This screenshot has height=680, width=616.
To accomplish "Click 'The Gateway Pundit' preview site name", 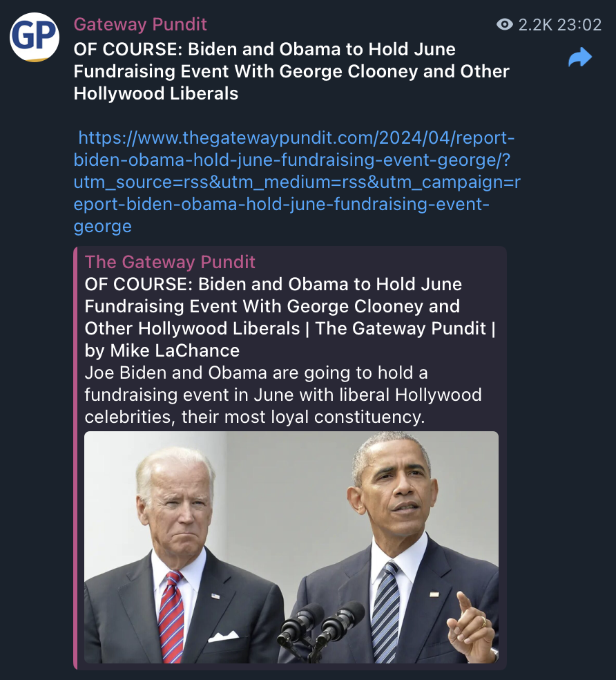I will (170, 262).
